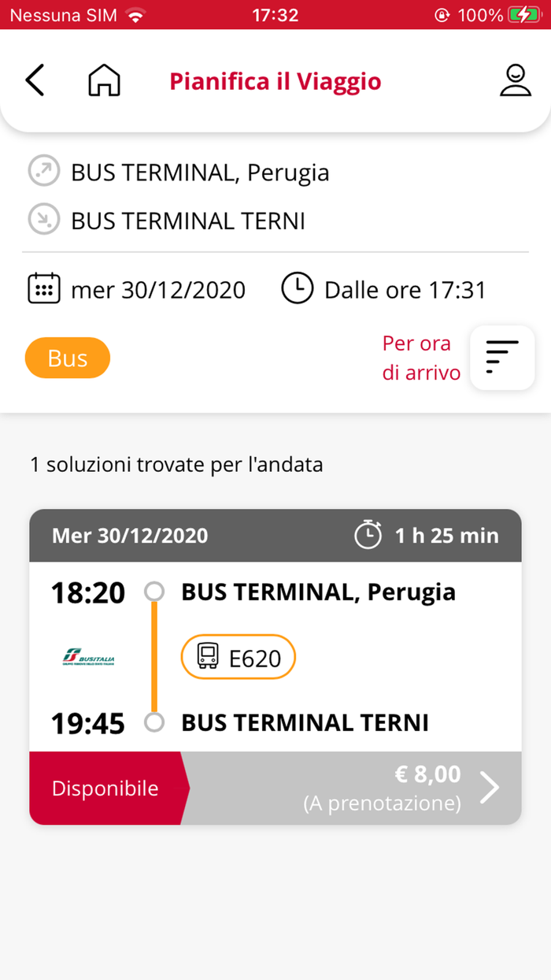Click Per ora di arrivo sorting
Viewport: 551px width, 980px height.
[x=421, y=358]
